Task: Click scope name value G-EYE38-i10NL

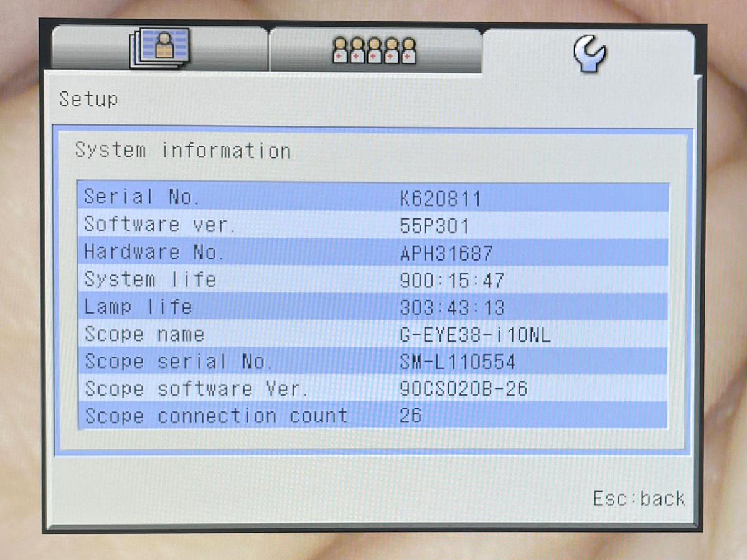Action: [475, 335]
